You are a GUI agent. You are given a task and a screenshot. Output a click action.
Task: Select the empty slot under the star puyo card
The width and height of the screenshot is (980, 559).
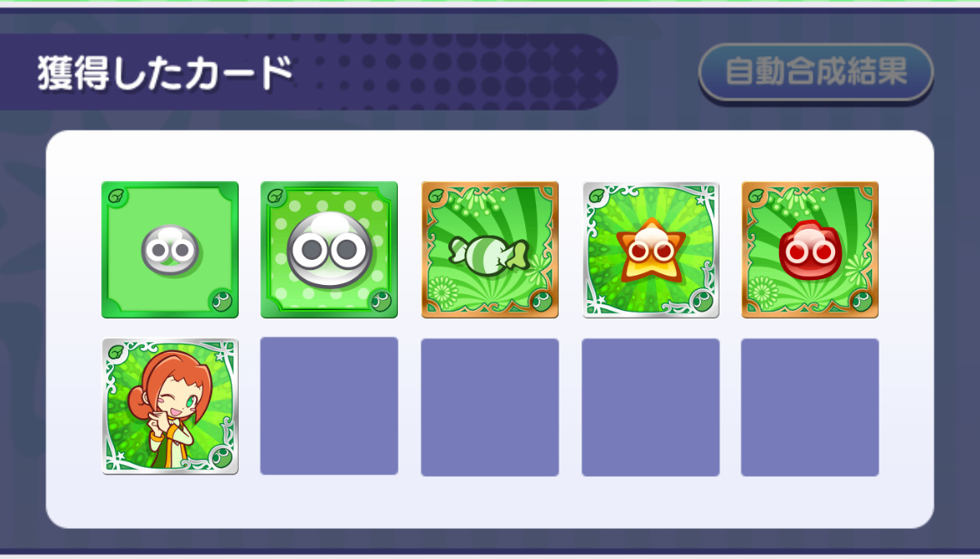click(651, 407)
